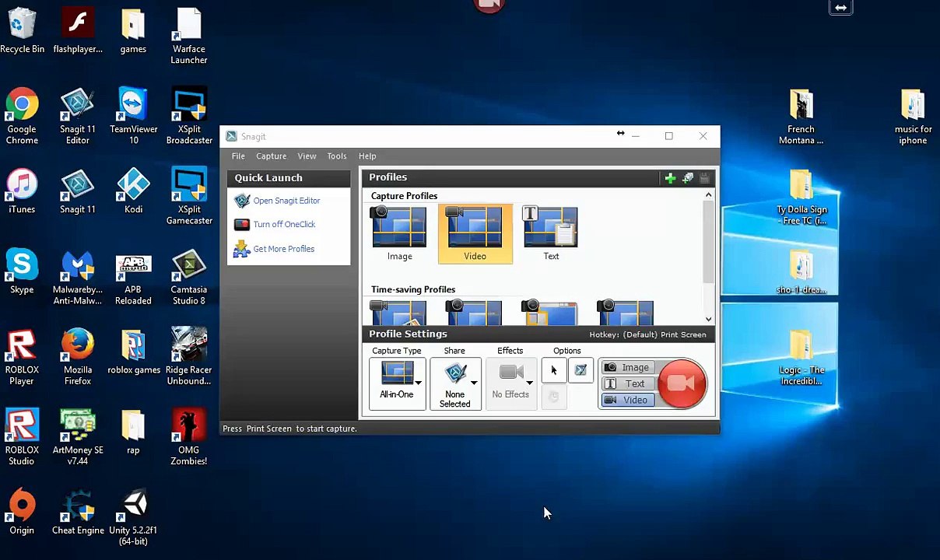940x560 pixels.
Task: Click the big red video capture button
Action: pyautogui.click(x=682, y=383)
